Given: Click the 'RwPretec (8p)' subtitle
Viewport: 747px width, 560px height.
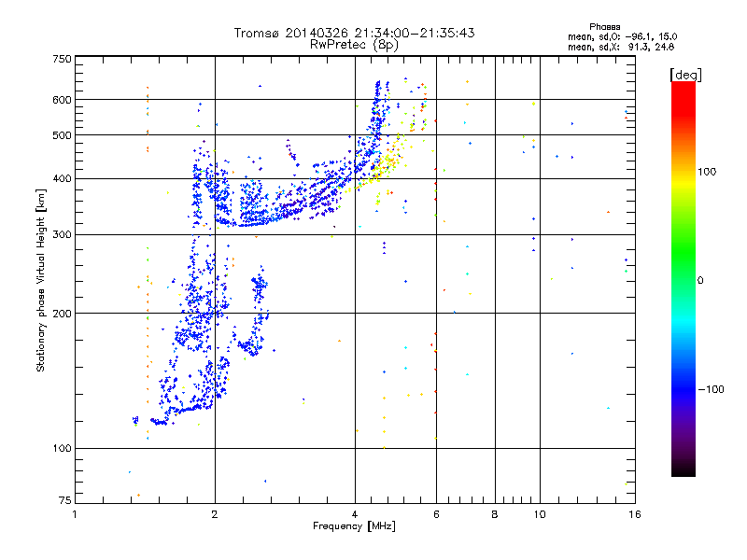Looking at the screenshot, I should coord(354,45).
